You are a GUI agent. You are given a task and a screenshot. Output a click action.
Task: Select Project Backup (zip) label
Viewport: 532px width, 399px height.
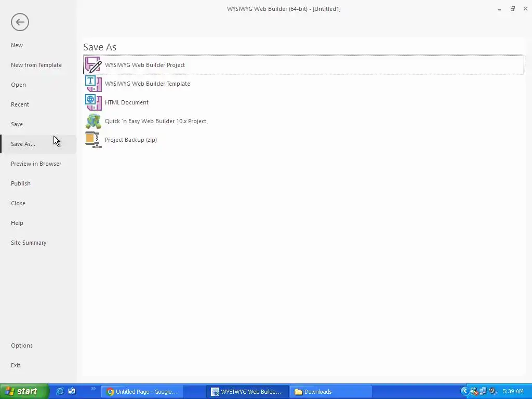[x=131, y=140]
